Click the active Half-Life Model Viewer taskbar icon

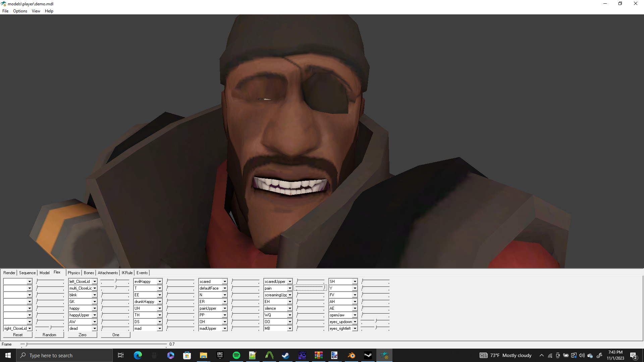pyautogui.click(x=385, y=355)
